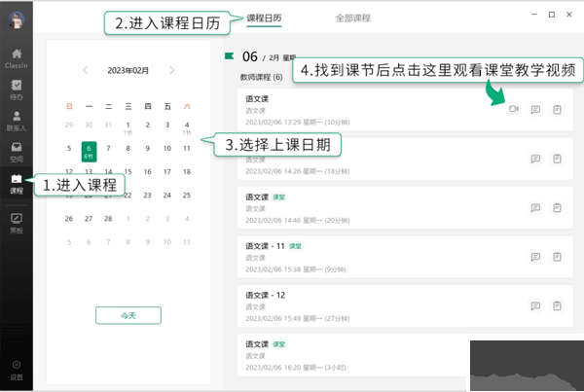This screenshot has height=392, width=584.
Task: Select calendar date 24
Action: (167, 196)
